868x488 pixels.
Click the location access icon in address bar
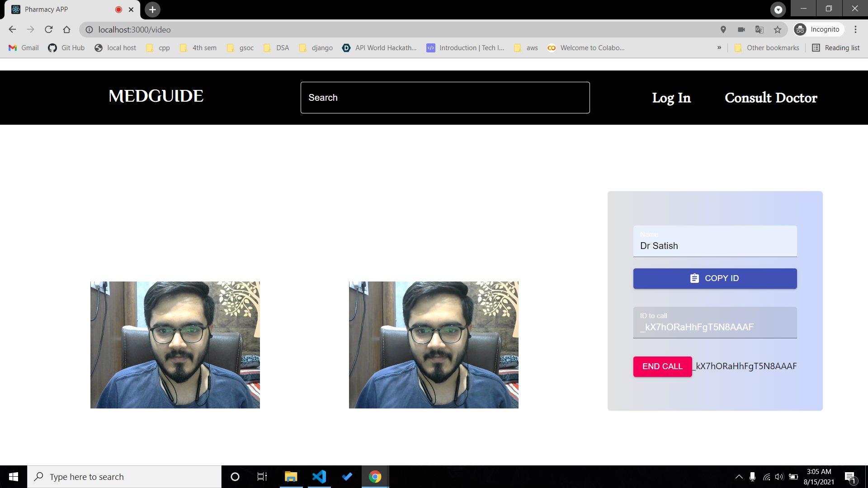pyautogui.click(x=723, y=29)
